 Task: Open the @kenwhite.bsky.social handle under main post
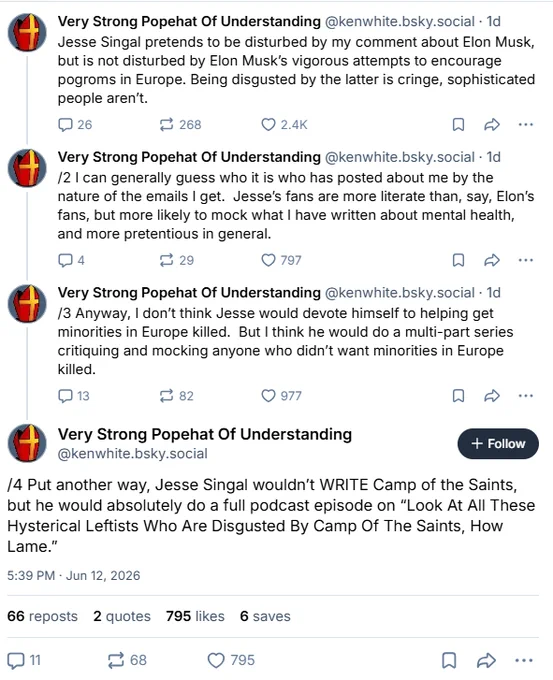[x=133, y=454]
